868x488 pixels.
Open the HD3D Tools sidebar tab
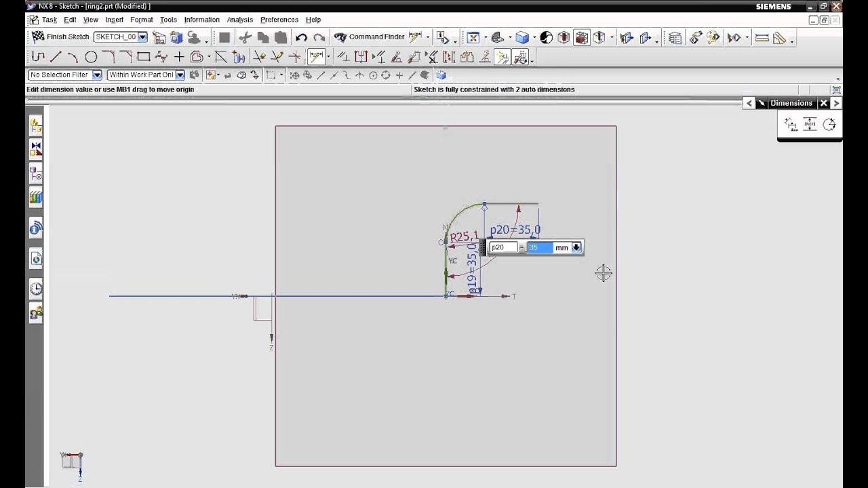[36, 228]
